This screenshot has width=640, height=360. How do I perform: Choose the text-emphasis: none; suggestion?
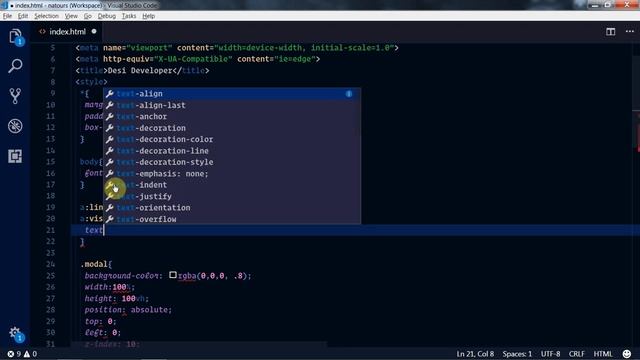[232, 173]
